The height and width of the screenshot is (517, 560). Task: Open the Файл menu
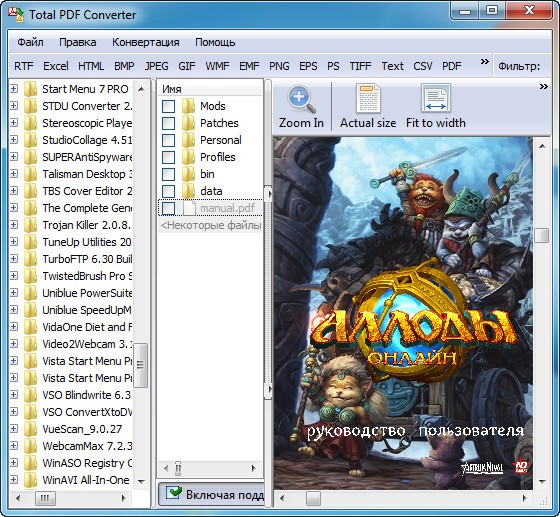pos(31,42)
